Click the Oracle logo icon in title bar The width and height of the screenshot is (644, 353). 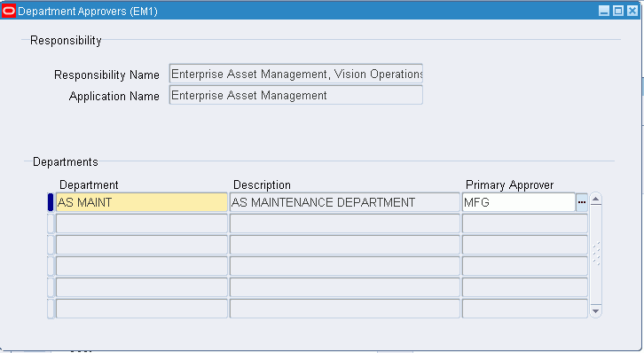[x=9, y=11]
